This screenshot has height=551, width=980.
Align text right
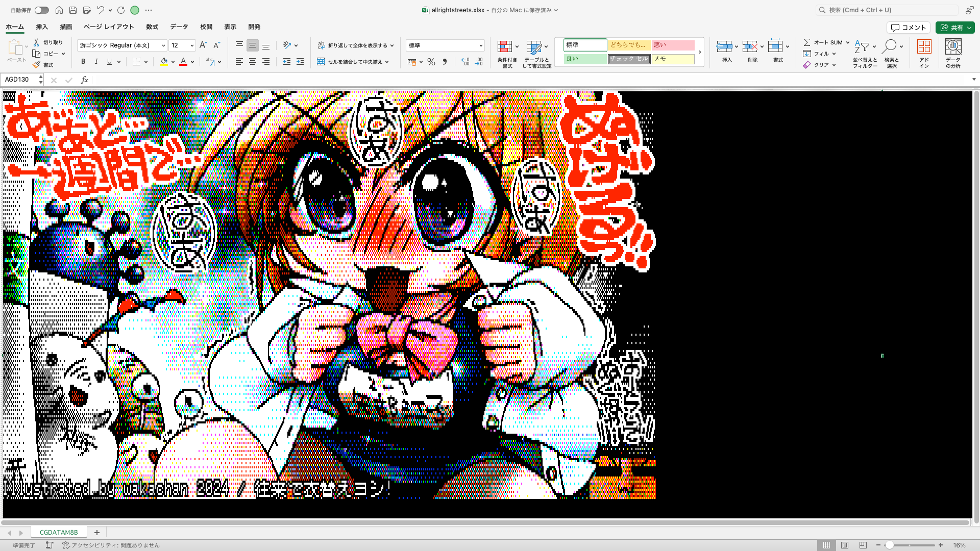point(265,62)
